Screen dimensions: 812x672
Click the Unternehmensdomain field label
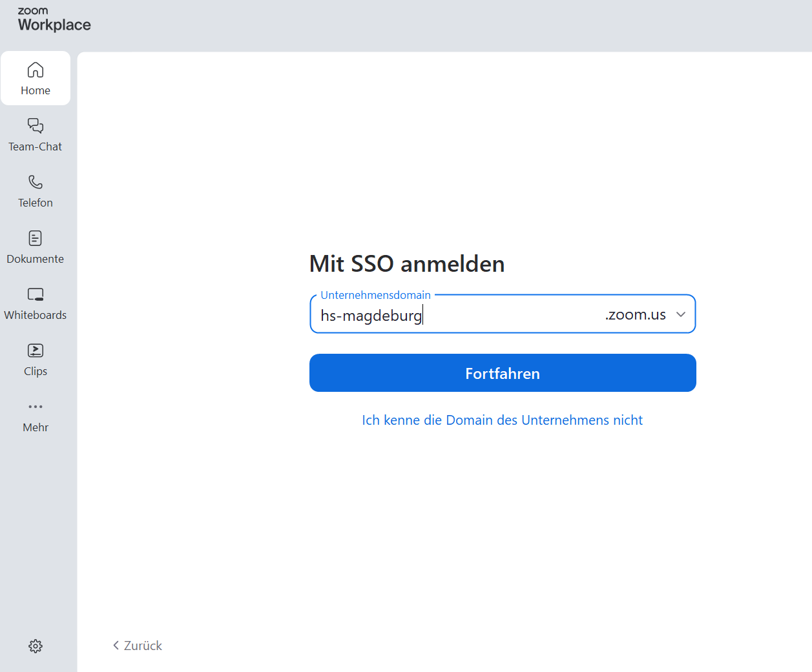(x=375, y=295)
